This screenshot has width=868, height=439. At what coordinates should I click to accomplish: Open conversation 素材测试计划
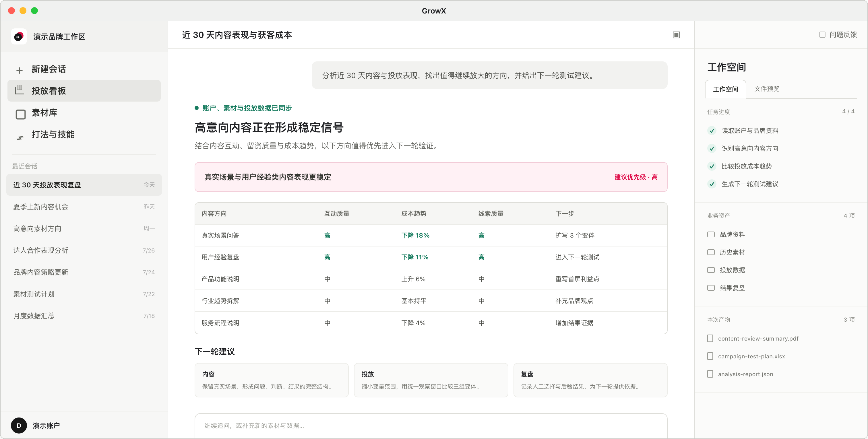(x=84, y=294)
